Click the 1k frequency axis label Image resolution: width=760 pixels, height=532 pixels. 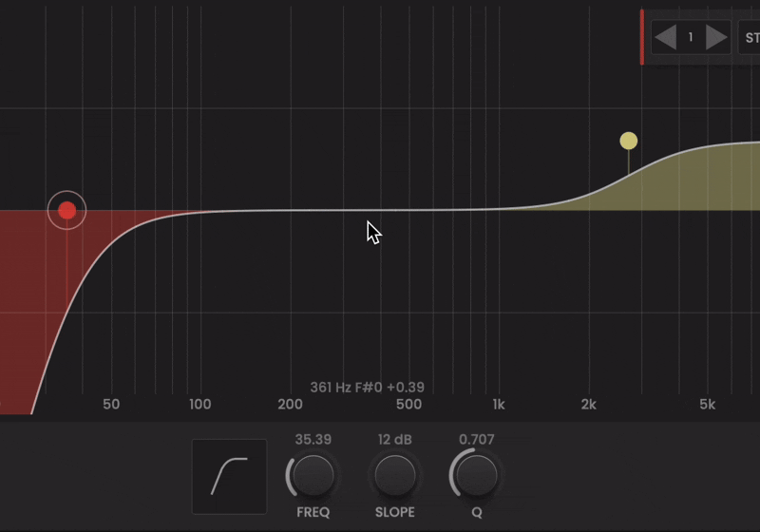[x=498, y=405]
